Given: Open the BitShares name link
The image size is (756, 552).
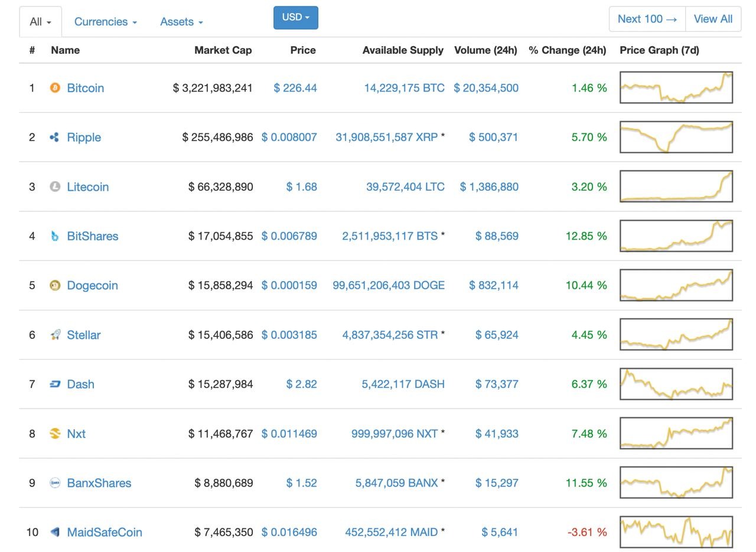Looking at the screenshot, I should 93,236.
